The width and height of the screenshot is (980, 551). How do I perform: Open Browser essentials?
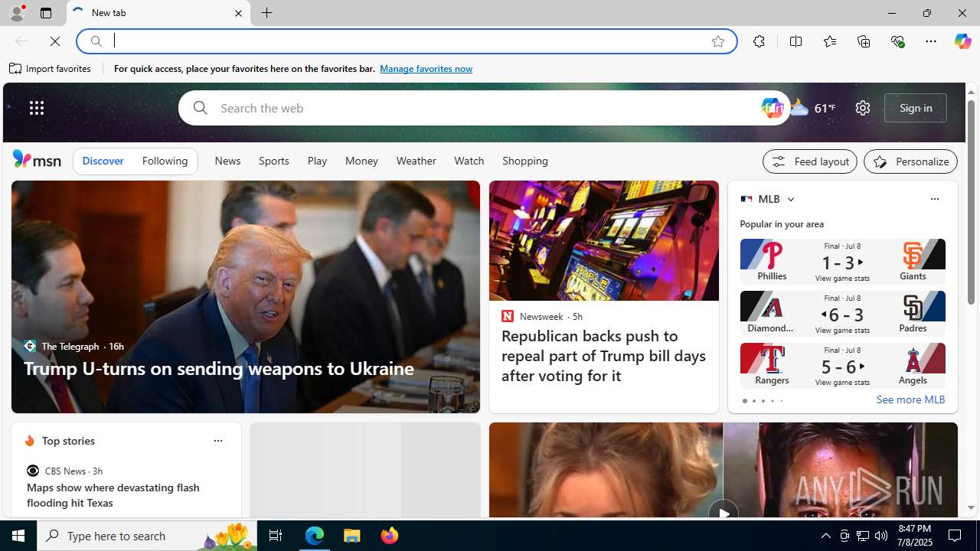click(897, 41)
